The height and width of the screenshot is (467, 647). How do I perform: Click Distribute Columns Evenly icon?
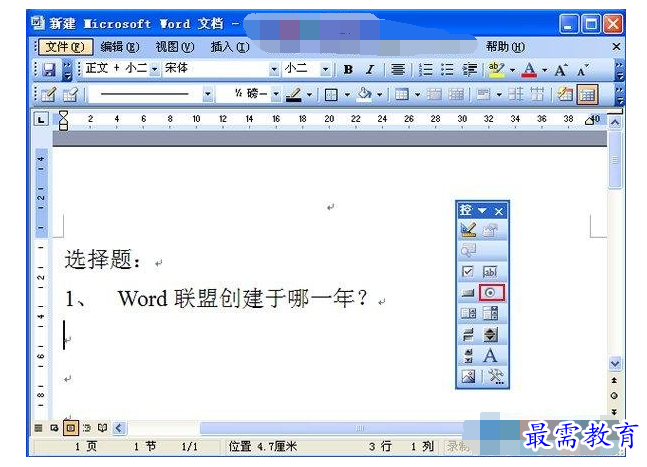[x=537, y=95]
